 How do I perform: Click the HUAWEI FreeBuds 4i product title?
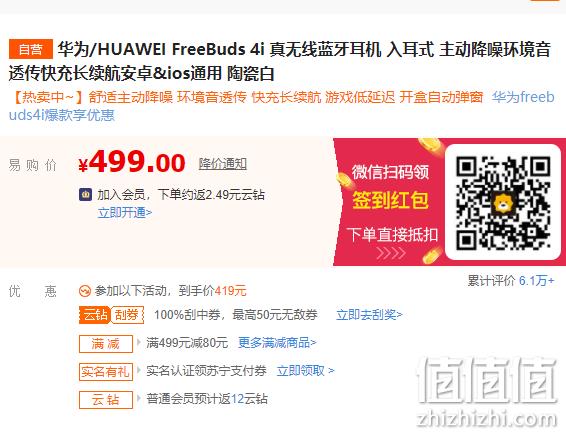click(x=279, y=61)
